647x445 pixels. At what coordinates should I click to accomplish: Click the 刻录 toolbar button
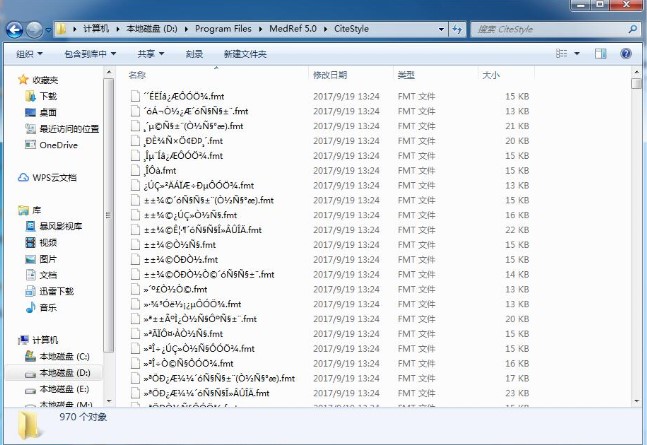pos(194,54)
